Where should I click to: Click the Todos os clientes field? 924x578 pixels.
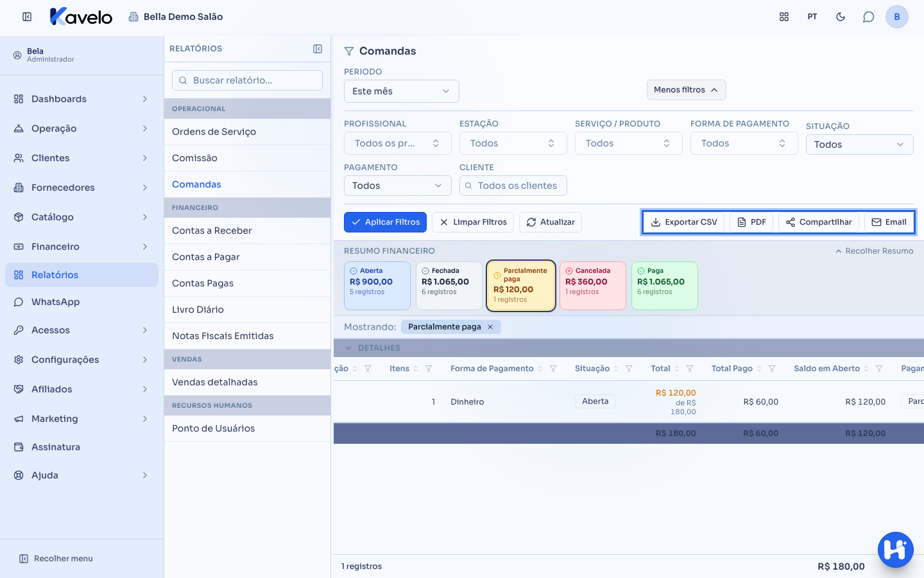513,186
